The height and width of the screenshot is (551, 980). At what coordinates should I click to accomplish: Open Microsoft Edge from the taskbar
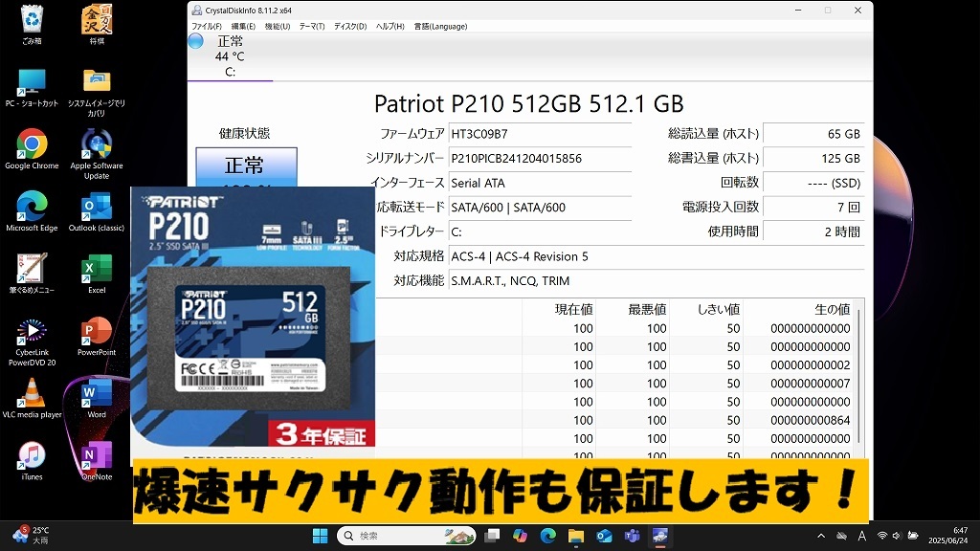click(548, 536)
